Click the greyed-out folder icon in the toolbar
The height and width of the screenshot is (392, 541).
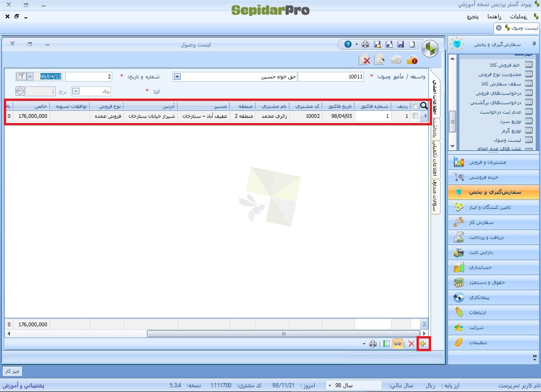(x=396, y=60)
